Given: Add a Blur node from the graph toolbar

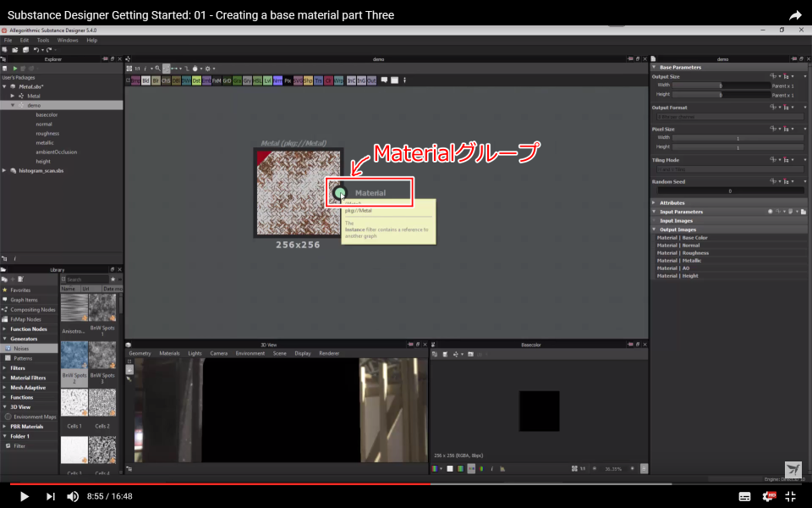Looking at the screenshot, I should [x=156, y=80].
